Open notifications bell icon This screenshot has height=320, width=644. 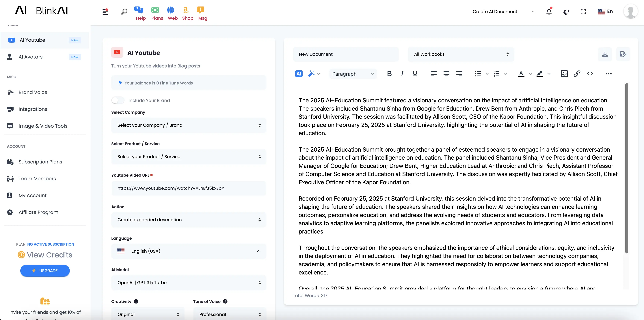pyautogui.click(x=549, y=12)
